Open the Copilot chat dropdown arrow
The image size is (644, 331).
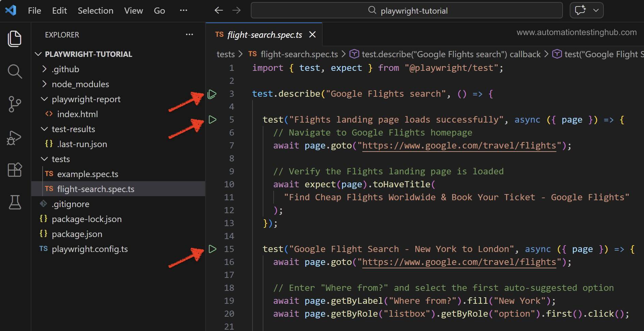(596, 10)
